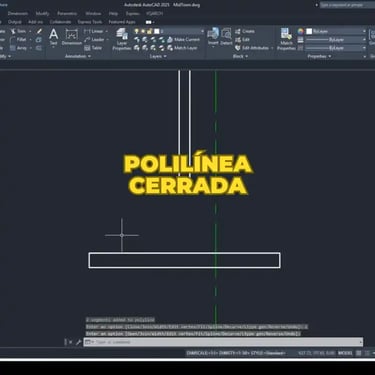This screenshot has width=375, height=375.
Task: Toggle the layer freeze sun icon
Action: pyautogui.click(x=143, y=31)
